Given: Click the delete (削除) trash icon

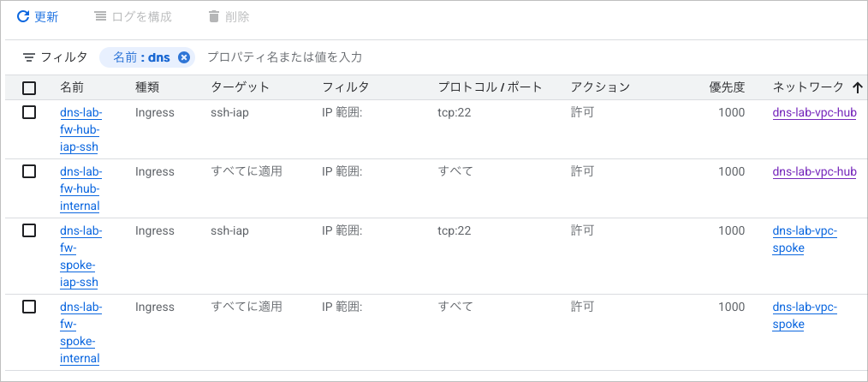Looking at the screenshot, I should coord(213,17).
